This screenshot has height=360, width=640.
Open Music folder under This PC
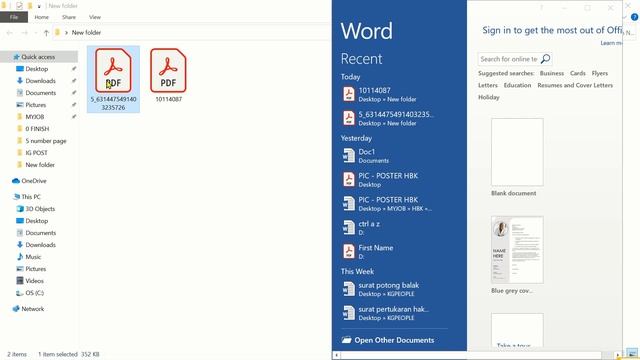click(x=33, y=257)
